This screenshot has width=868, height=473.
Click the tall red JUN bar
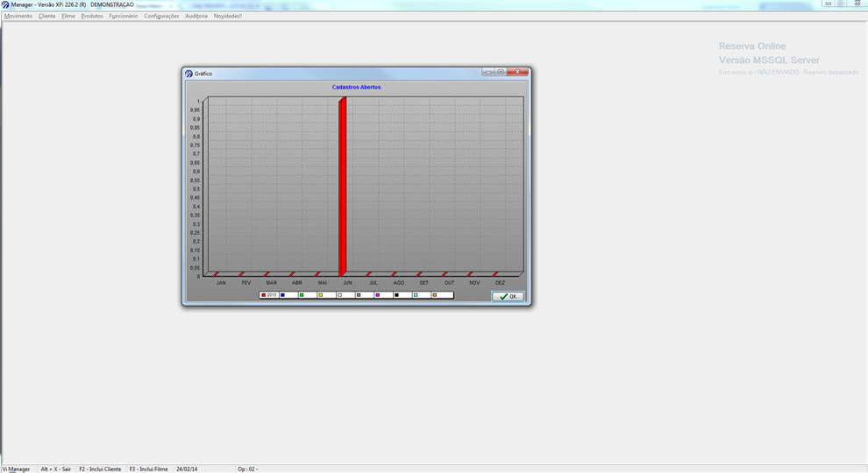[343, 186]
